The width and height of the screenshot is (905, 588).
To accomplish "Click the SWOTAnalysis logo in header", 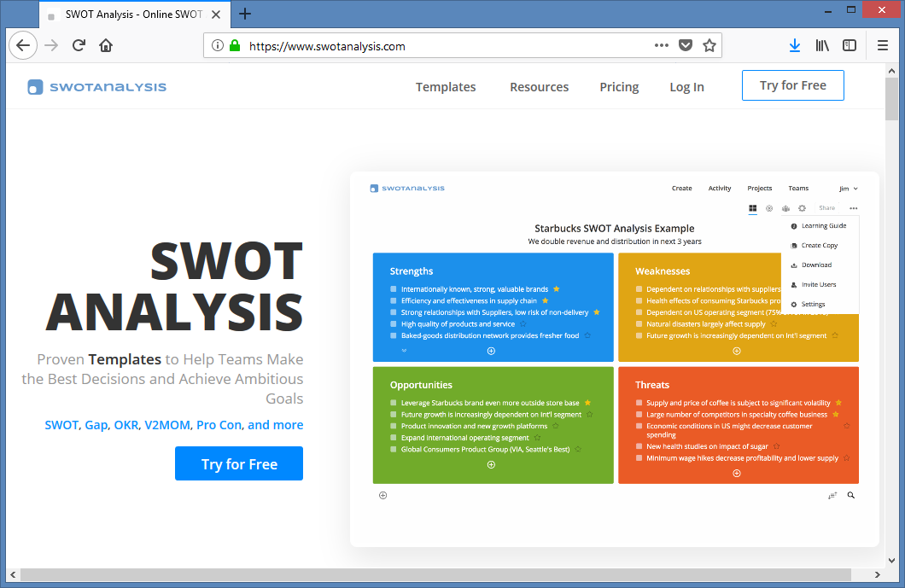I will (x=97, y=87).
